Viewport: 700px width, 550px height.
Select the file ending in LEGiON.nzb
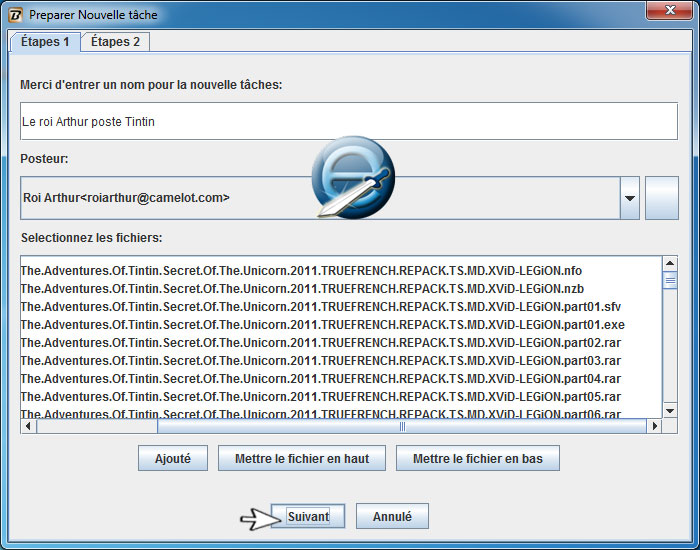[302, 289]
